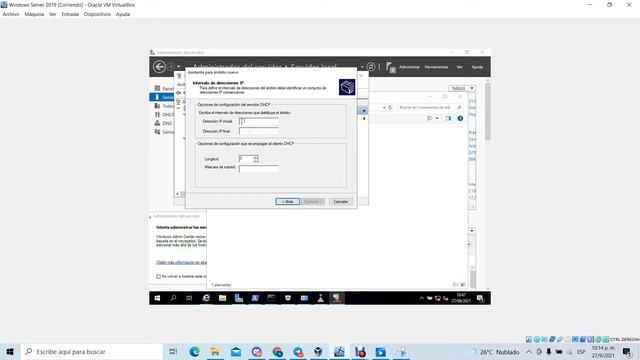
Task: Open Microsoft Edge on the host taskbar
Action: pos(194,351)
